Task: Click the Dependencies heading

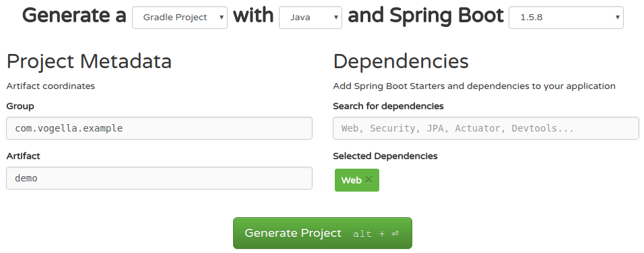Action: pos(401,61)
